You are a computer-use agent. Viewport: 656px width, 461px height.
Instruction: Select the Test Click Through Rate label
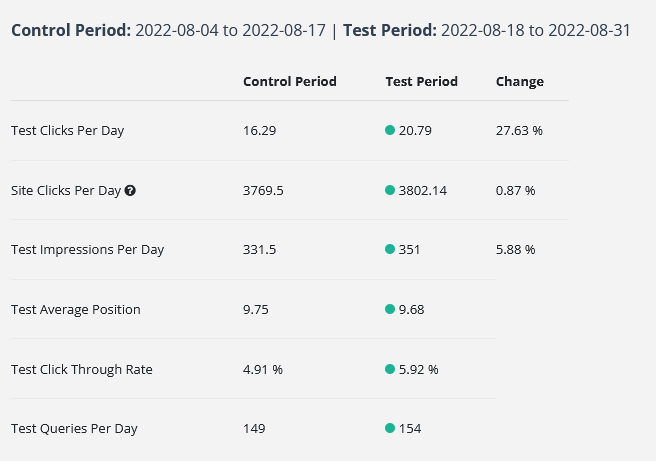click(82, 369)
